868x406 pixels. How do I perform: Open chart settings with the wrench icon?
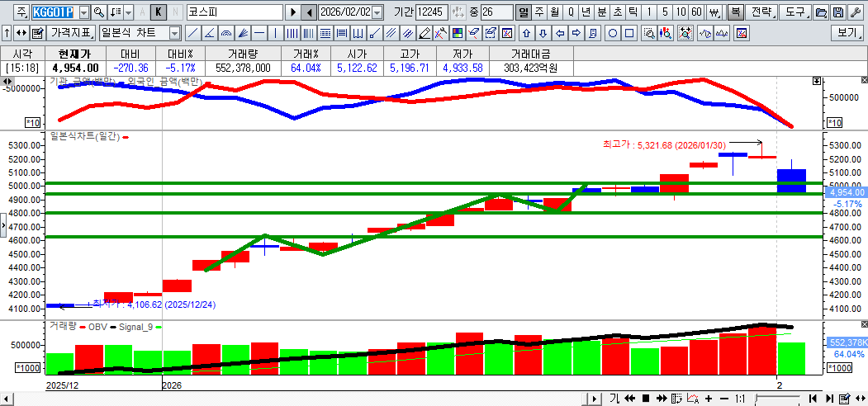click(x=856, y=12)
